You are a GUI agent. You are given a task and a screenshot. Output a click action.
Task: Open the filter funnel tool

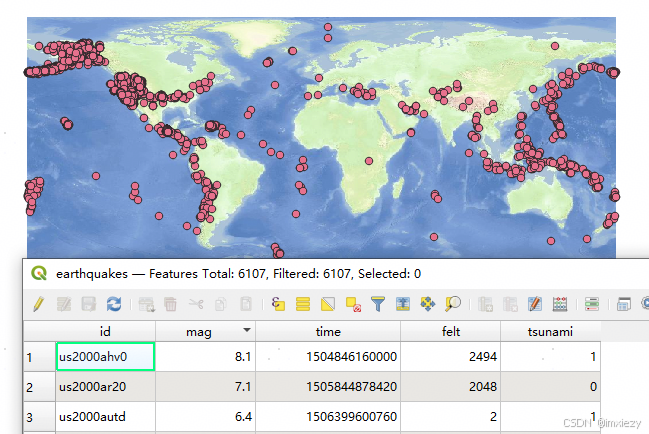pos(378,304)
